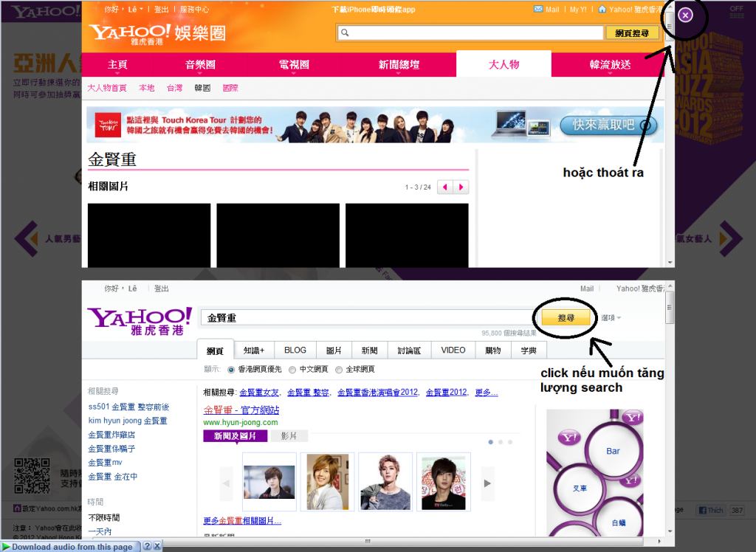
Task: Select the 新聞及圖片 result tab
Action: (236, 436)
